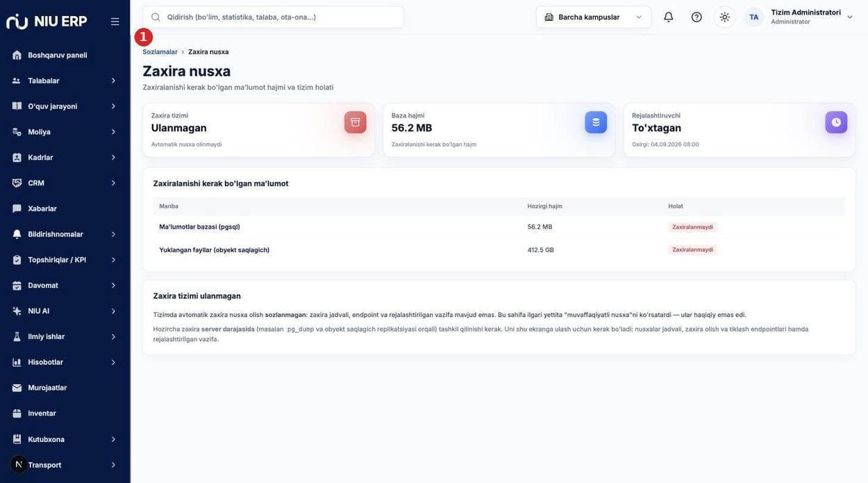Click the purple clock icon on Rejalashtiruvchi card
The width and height of the screenshot is (868, 483).
tap(836, 122)
